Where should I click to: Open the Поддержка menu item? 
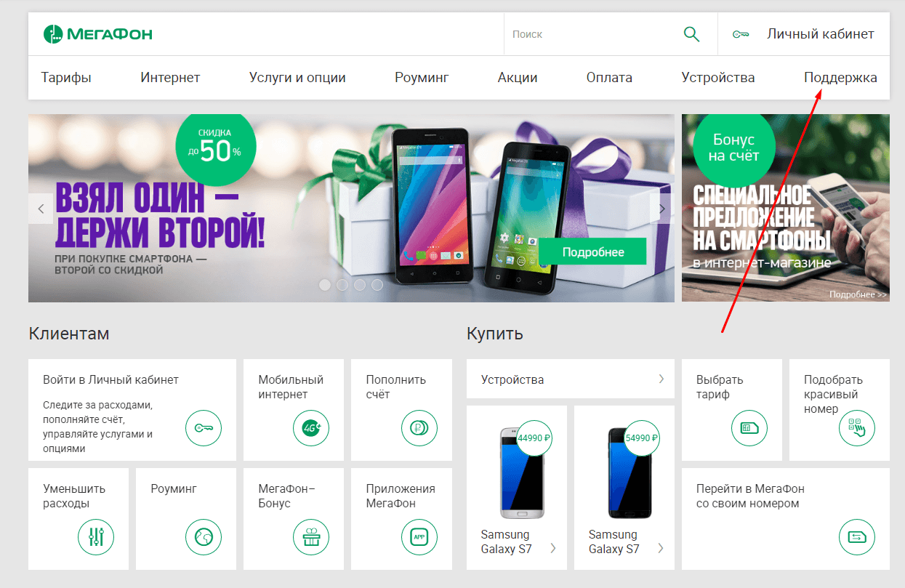click(840, 78)
